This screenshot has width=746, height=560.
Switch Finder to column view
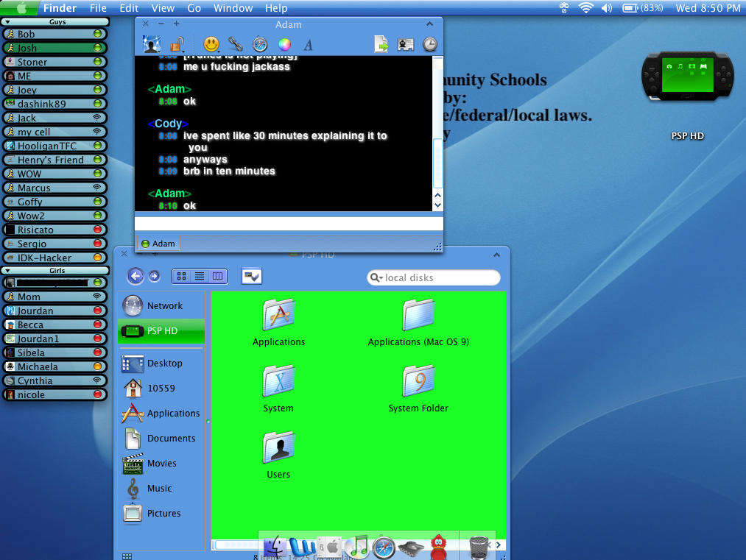click(218, 276)
